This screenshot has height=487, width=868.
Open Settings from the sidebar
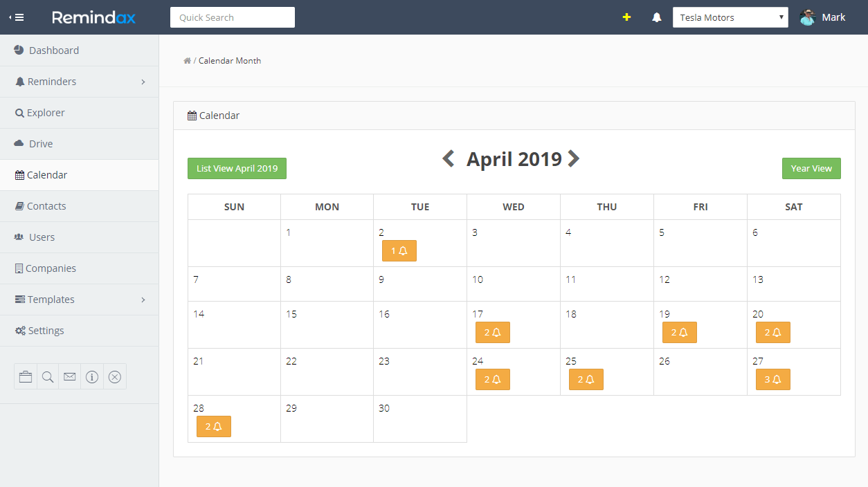point(46,330)
